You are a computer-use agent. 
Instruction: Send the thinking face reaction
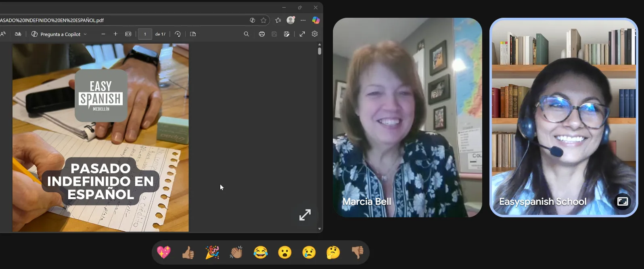click(x=333, y=252)
